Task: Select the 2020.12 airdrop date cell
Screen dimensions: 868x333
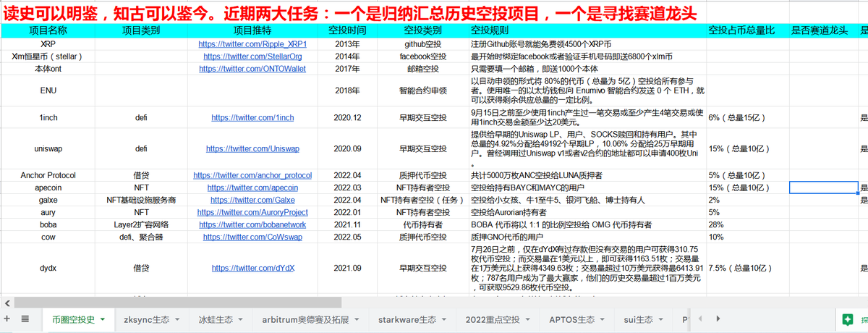Action: (347, 117)
